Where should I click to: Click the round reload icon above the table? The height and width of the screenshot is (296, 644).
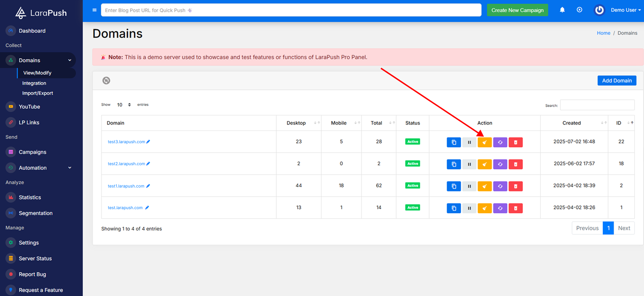[x=106, y=80]
